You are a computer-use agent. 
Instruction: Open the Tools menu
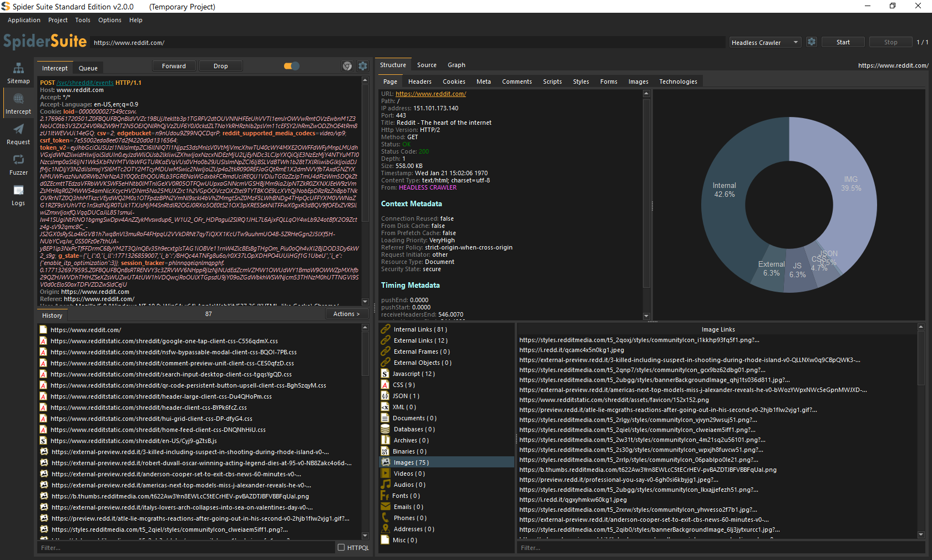(83, 20)
